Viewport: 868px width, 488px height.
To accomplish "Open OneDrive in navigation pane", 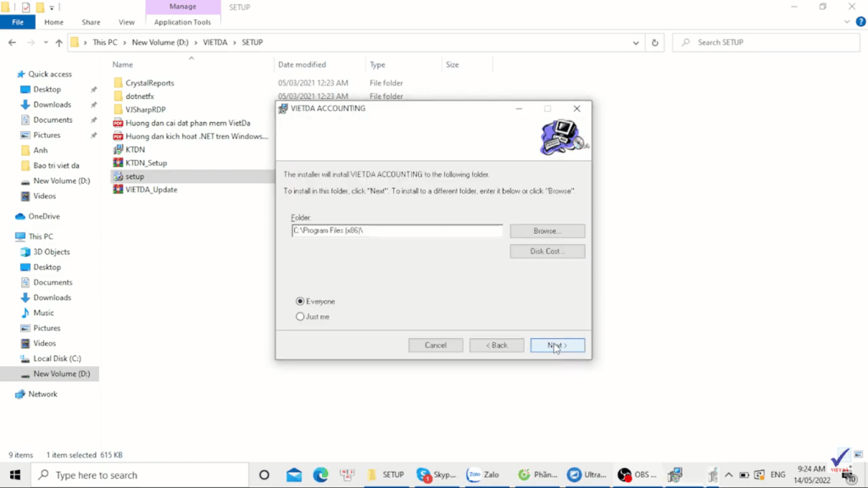I will pos(44,216).
